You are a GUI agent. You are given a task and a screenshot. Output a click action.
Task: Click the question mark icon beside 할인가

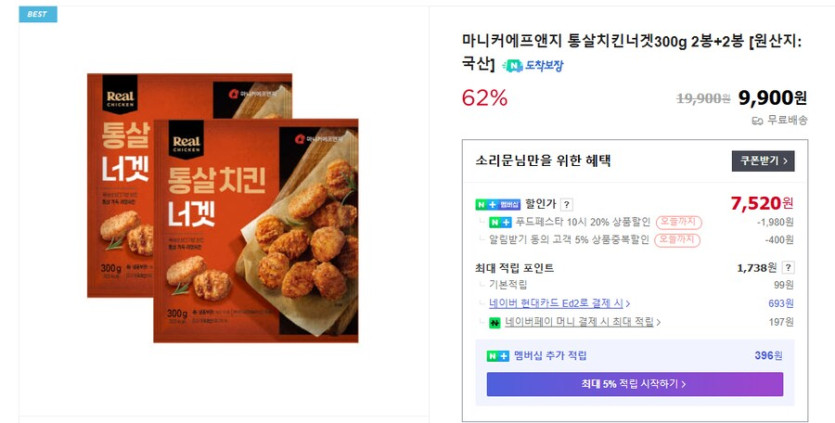pos(567,204)
